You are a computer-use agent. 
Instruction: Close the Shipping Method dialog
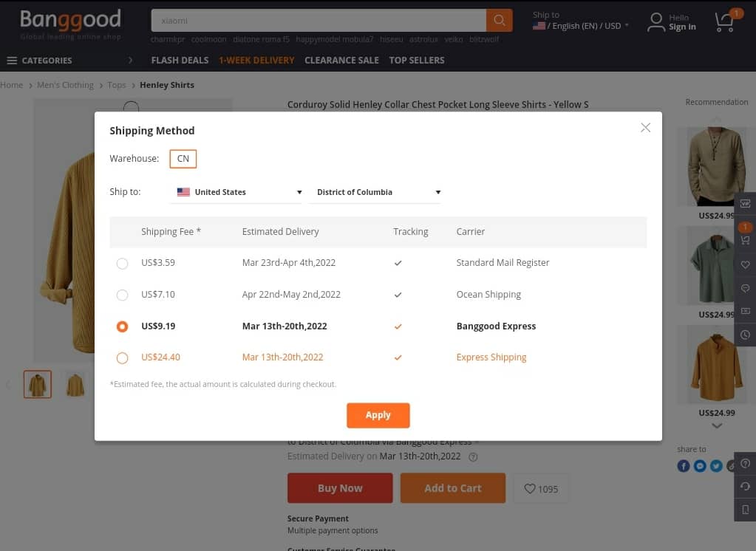click(x=645, y=128)
